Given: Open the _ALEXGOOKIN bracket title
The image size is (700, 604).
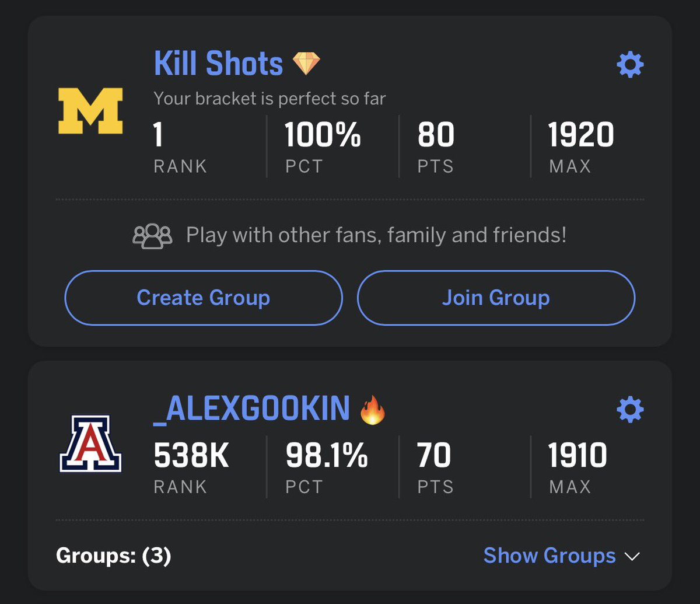Looking at the screenshot, I should pyautogui.click(x=251, y=410).
